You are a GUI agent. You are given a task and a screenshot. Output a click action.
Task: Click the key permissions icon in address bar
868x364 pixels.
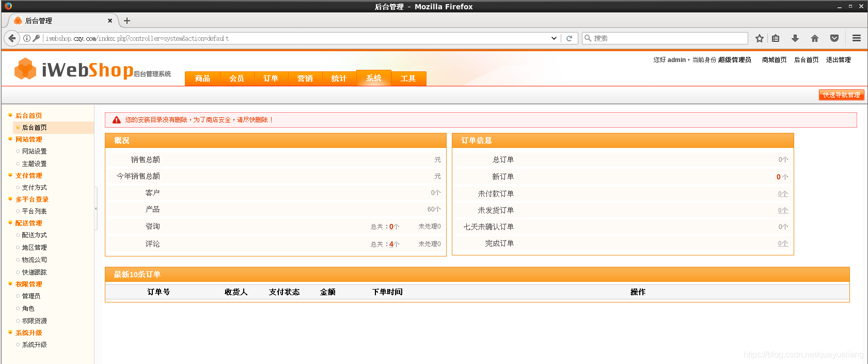click(36, 38)
